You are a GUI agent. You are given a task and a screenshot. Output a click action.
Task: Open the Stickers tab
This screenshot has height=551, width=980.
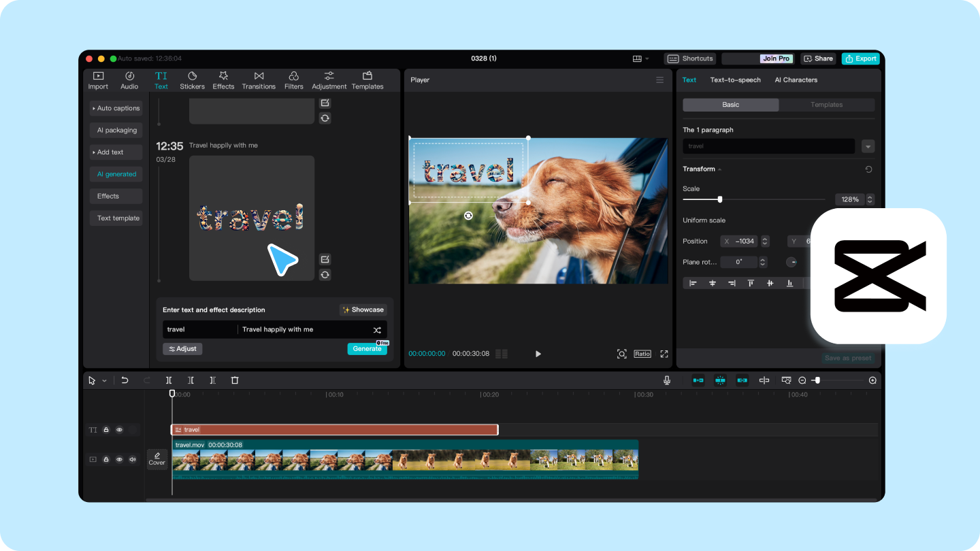(192, 80)
